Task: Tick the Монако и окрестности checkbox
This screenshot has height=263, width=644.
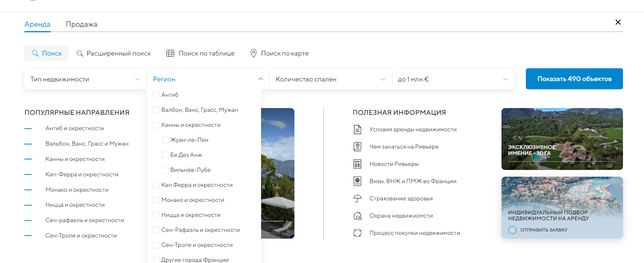Action: coord(156,200)
